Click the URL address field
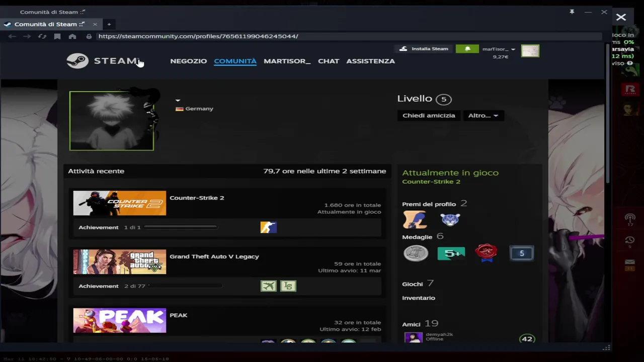The width and height of the screenshot is (644, 362). 349,36
